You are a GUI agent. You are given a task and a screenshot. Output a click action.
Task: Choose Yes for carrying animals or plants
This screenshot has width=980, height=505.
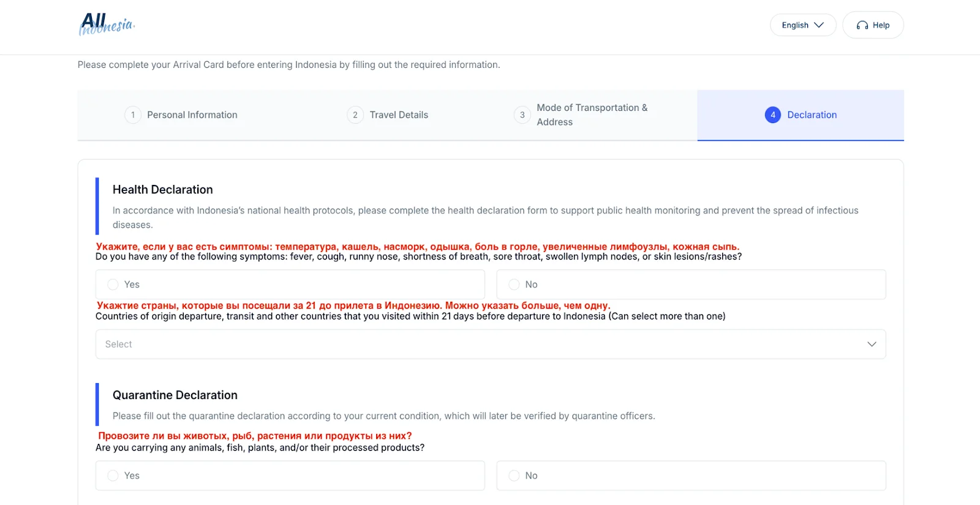tap(113, 476)
